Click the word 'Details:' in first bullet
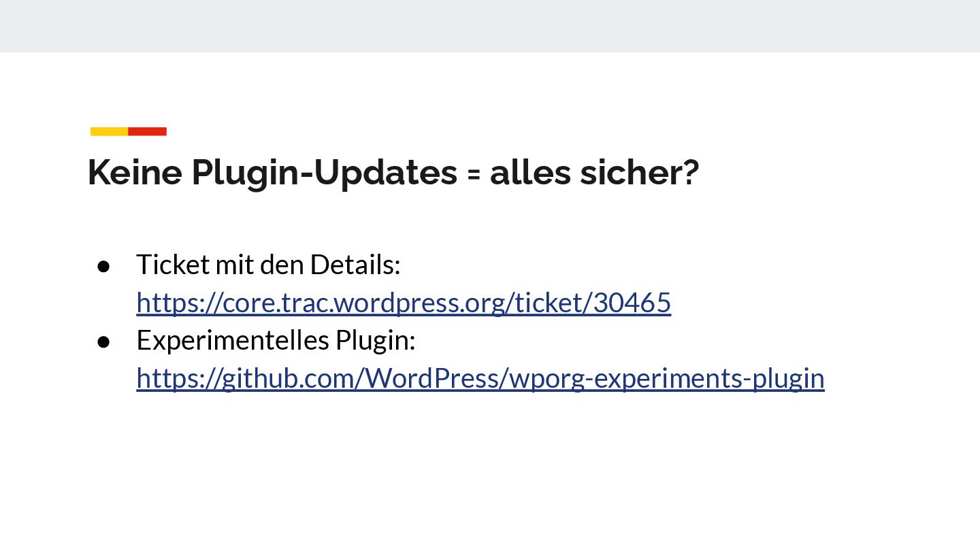 (355, 265)
